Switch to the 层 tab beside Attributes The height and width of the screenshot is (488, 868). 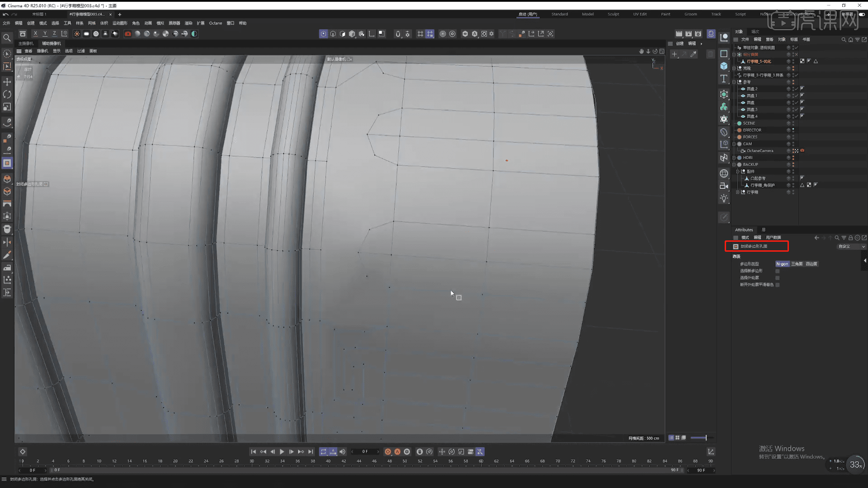764,230
